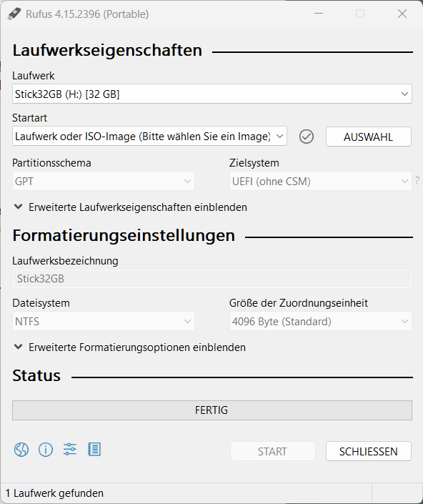Open the Zuordnungseinheit size dropdown
Viewport: 423px width, 504px height.
point(321,321)
